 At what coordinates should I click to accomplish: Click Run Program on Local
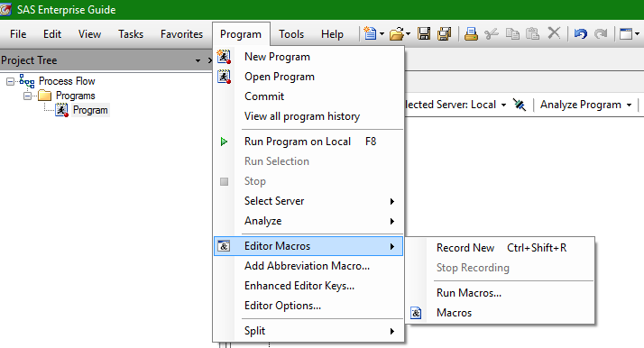tap(308, 142)
